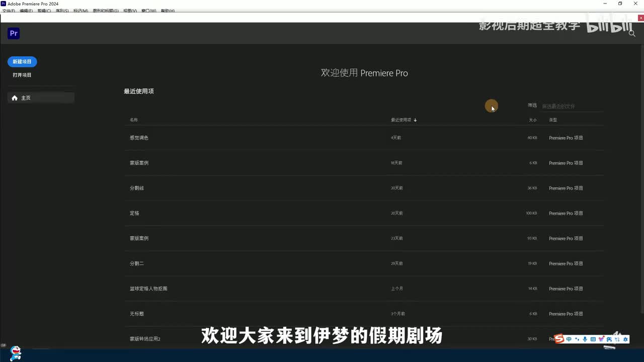Click the 最近使用项 section heading
Image resolution: width=644 pixels, height=362 pixels.
point(139,92)
